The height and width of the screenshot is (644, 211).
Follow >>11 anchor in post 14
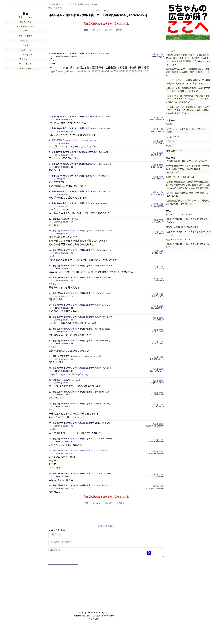pyautogui.click(x=52, y=284)
